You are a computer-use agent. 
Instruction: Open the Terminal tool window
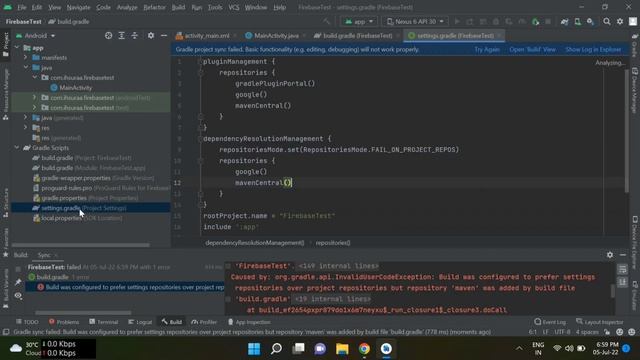click(x=103, y=322)
